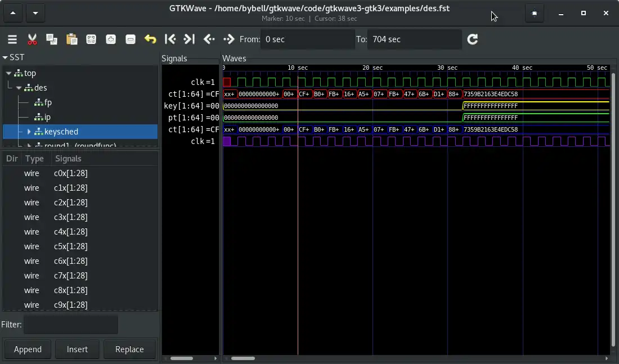This screenshot has width=619, height=364.
Task: Click the Replace button
Action: [x=129, y=349]
